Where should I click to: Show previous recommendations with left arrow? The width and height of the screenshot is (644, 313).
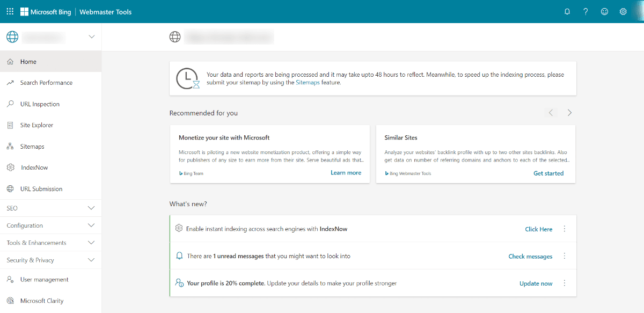pyautogui.click(x=551, y=113)
